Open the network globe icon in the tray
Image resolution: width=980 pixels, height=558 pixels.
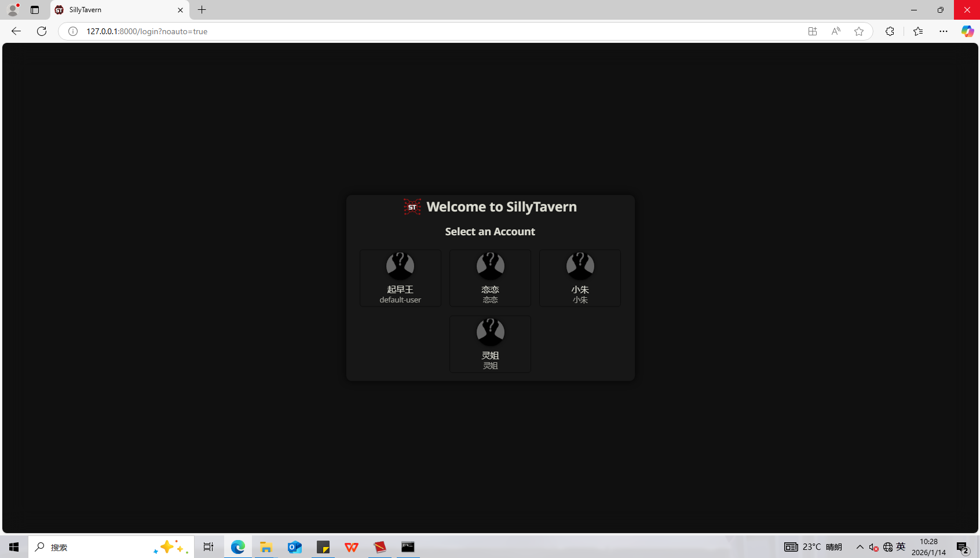pyautogui.click(x=888, y=547)
